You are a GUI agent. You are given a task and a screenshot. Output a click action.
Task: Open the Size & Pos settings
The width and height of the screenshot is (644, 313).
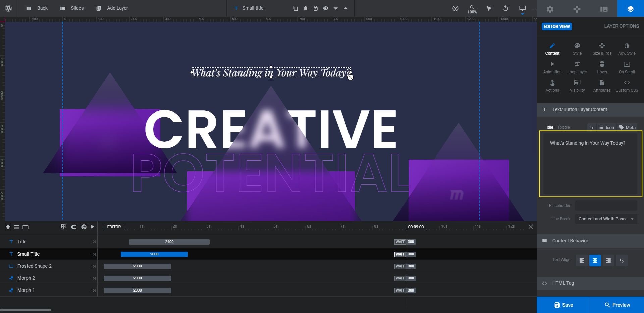pyautogui.click(x=602, y=49)
